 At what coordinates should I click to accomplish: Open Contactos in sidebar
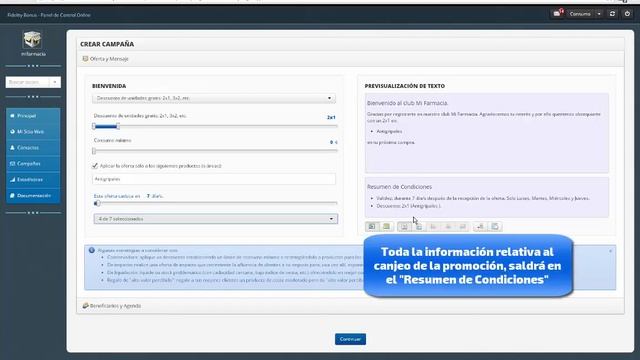pyautogui.click(x=33, y=148)
